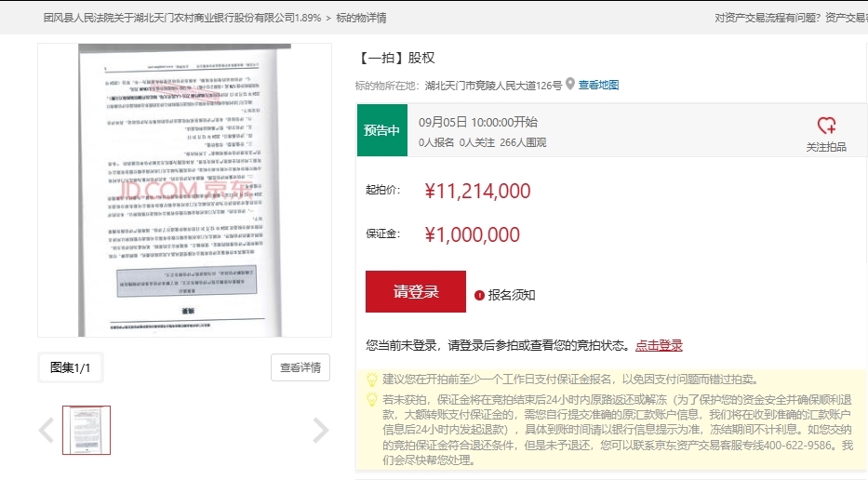The height and width of the screenshot is (480, 868).
Task: Click the deposit amount ¥1,000,000
Action: (x=473, y=234)
